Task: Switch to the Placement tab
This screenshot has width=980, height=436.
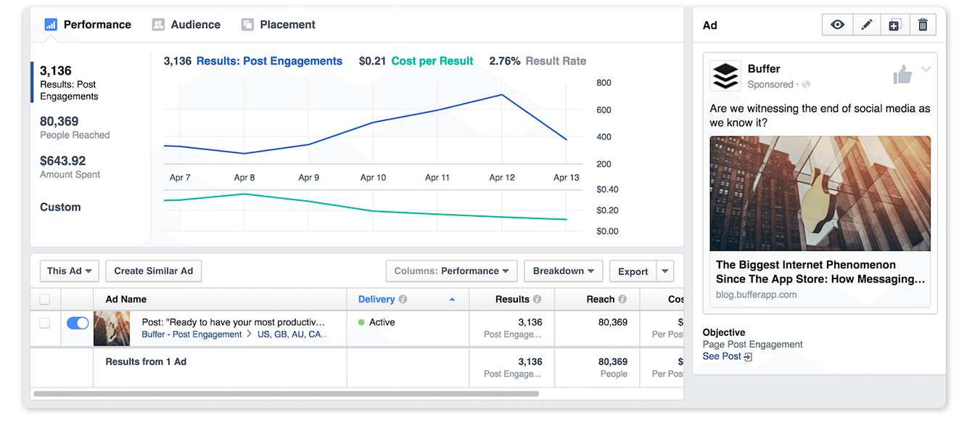Action: click(x=279, y=25)
